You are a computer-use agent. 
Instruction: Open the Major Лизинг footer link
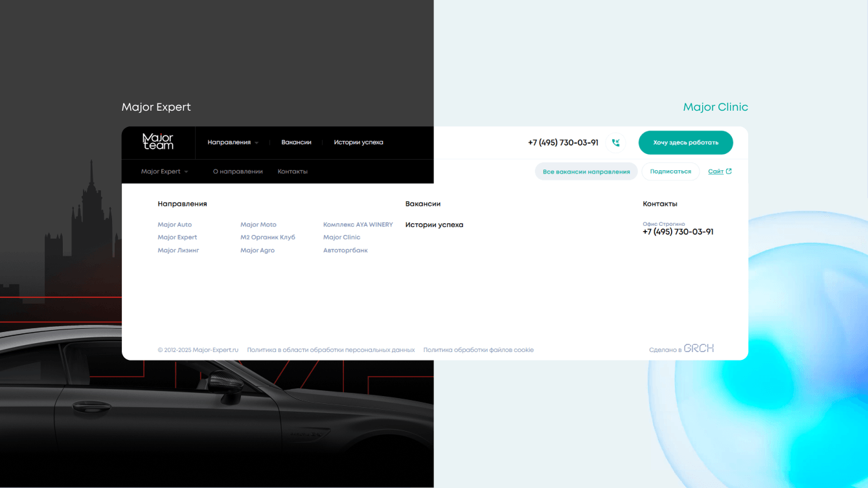[x=178, y=250]
